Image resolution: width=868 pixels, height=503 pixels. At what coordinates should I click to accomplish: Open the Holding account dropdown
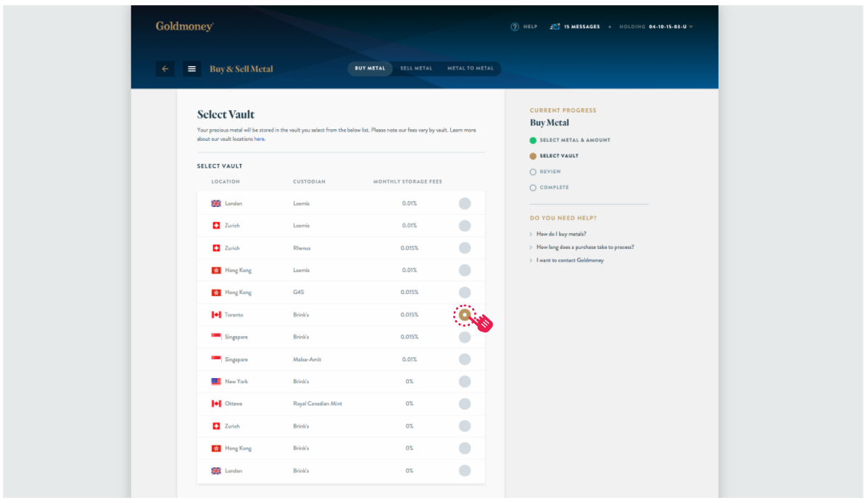tap(656, 27)
